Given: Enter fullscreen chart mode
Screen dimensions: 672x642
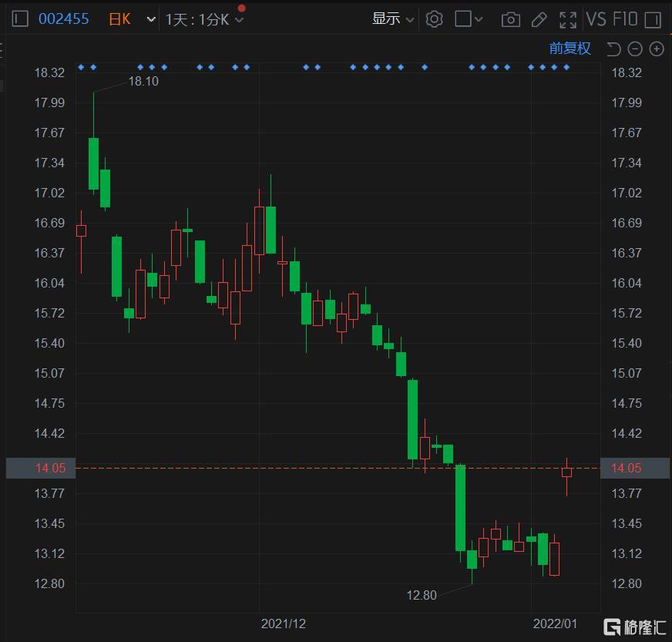Looking at the screenshot, I should point(568,20).
